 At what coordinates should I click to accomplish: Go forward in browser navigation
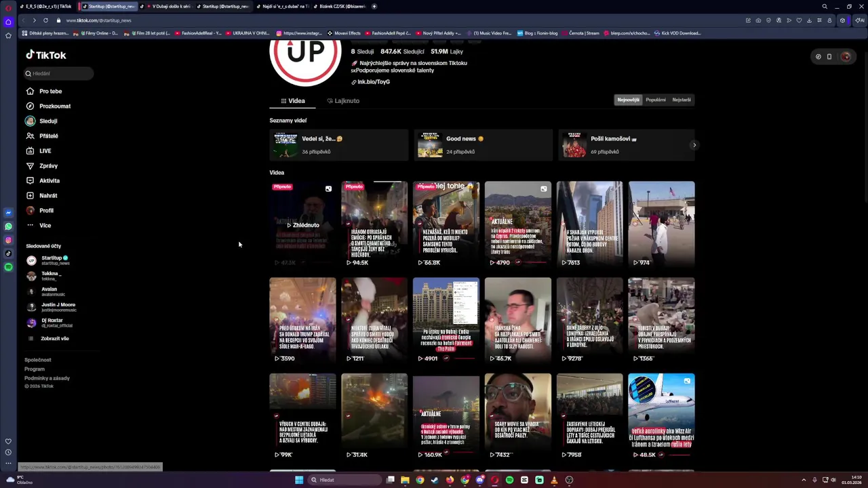click(x=34, y=20)
